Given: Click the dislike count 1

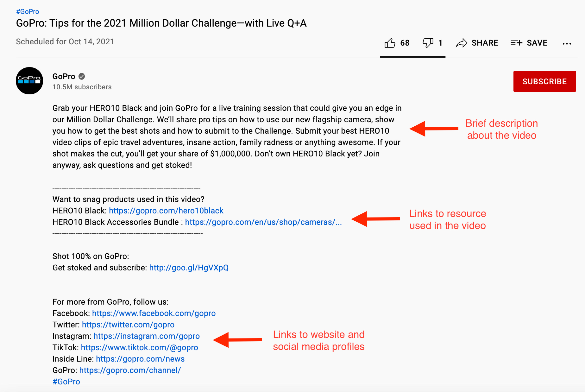Looking at the screenshot, I should click(x=440, y=43).
